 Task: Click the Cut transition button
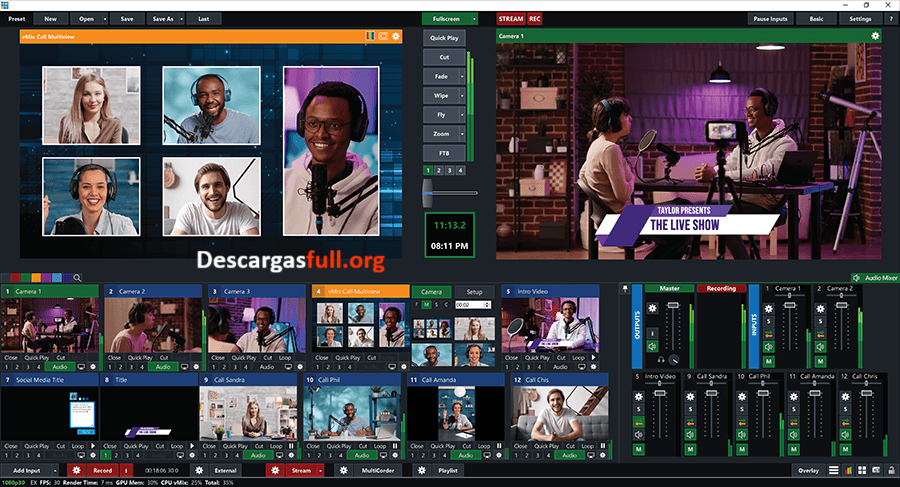click(444, 57)
